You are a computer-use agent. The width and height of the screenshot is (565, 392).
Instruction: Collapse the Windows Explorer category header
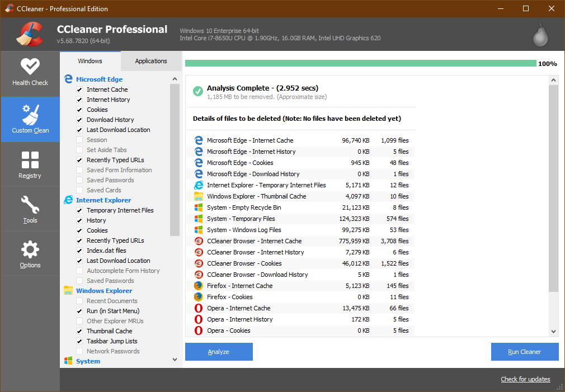[x=104, y=291]
